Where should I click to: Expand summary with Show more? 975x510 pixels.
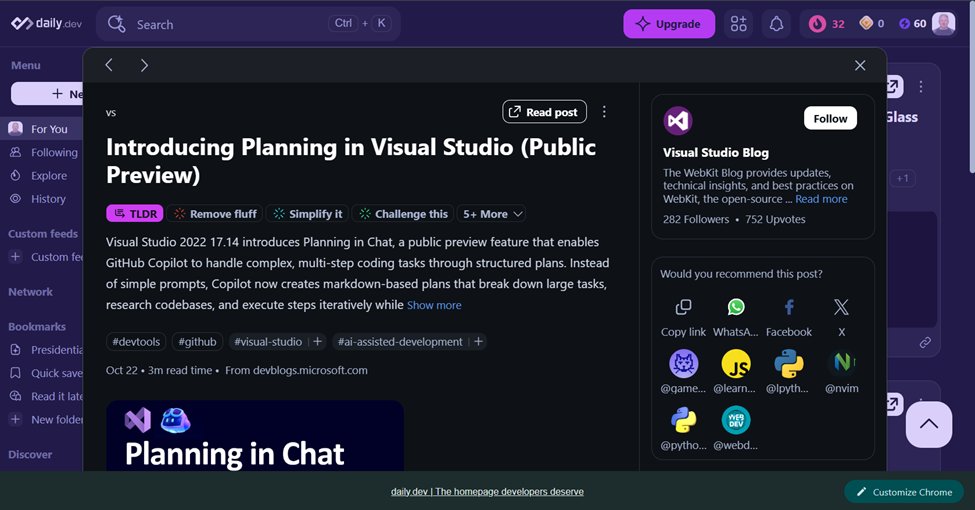434,305
